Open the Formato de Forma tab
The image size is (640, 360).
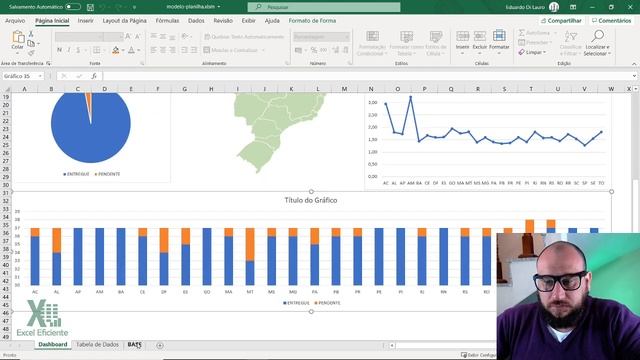click(x=312, y=20)
